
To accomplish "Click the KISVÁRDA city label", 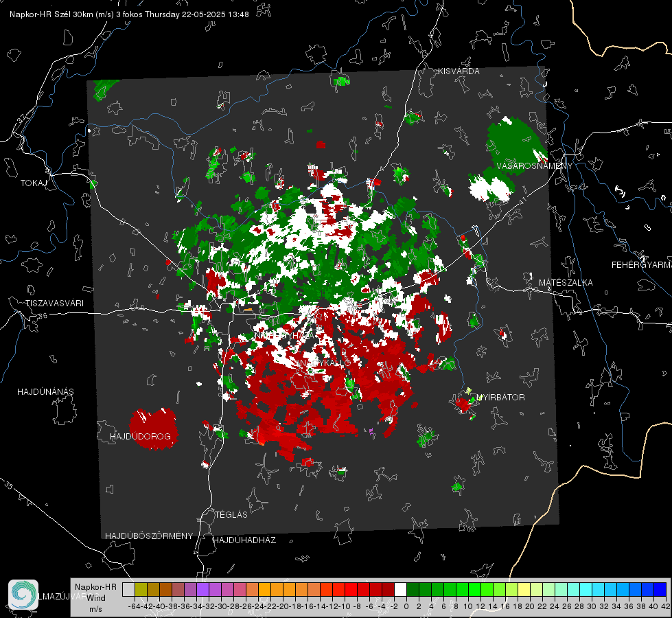I will [x=459, y=71].
